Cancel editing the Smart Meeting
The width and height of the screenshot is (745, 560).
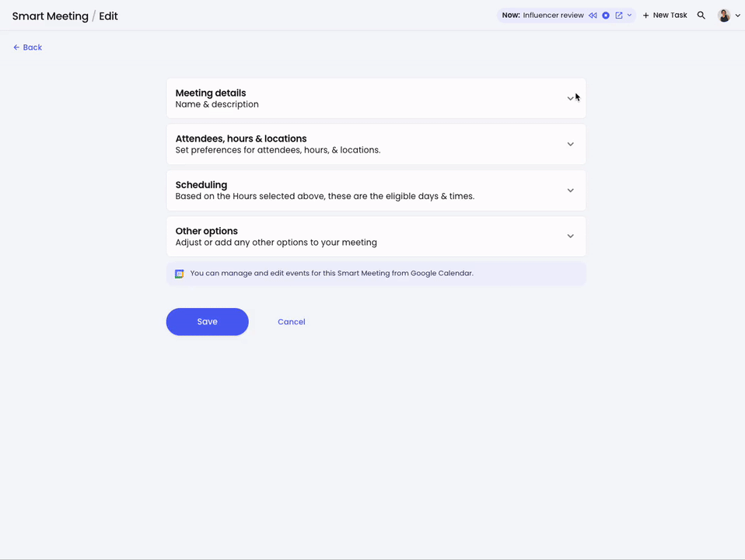coord(292,322)
